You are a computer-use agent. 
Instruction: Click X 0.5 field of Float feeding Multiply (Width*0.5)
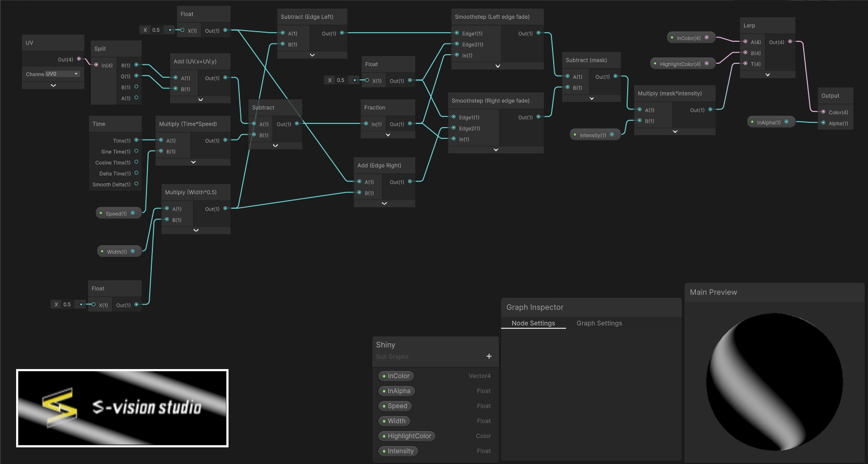[x=67, y=304]
